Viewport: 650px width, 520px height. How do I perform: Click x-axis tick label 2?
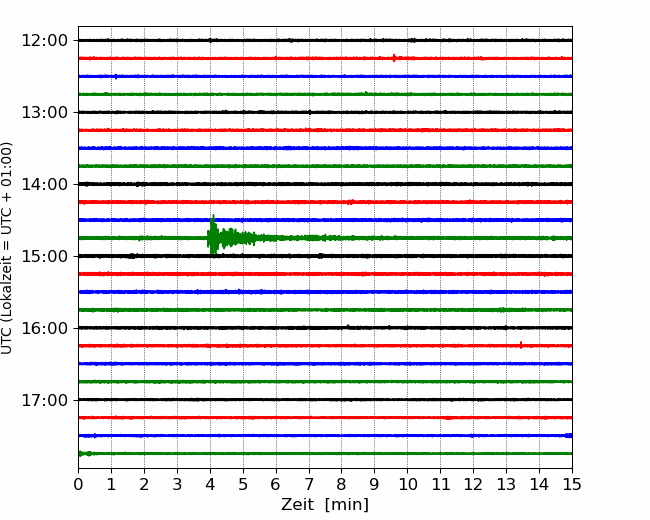pos(144,484)
